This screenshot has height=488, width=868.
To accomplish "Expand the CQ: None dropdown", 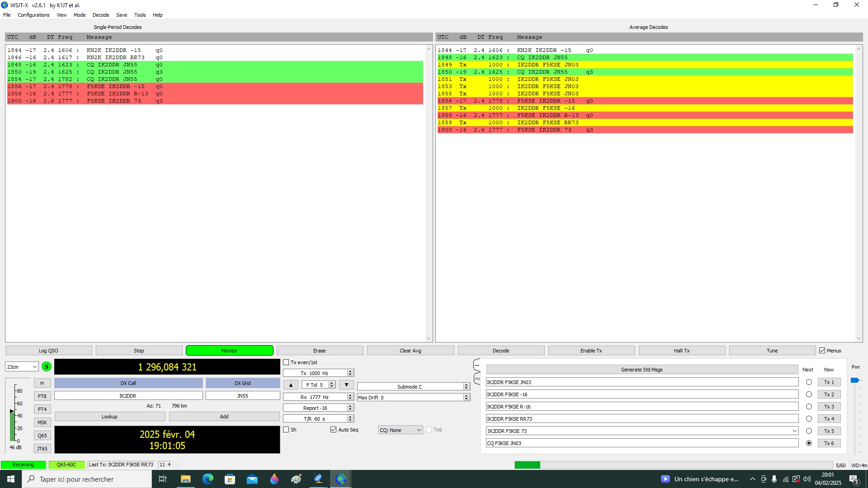I will (401, 430).
